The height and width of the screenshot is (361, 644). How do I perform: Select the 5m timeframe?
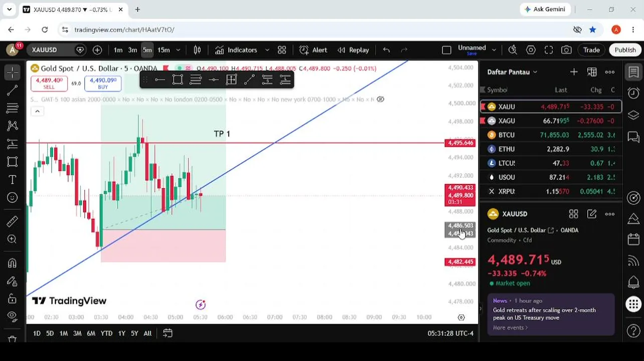coord(147,50)
